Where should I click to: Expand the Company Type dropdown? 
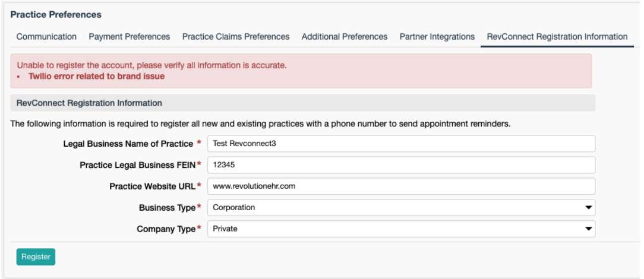point(400,229)
